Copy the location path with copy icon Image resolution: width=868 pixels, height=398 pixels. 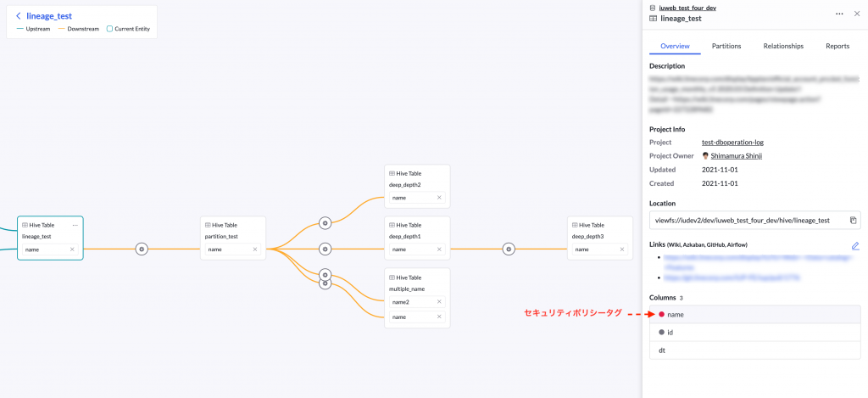(853, 220)
